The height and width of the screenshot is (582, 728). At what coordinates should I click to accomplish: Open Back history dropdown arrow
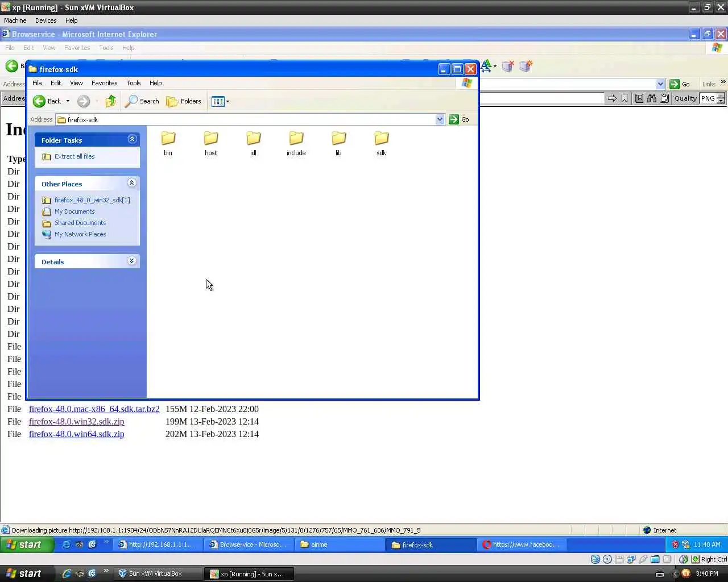coord(68,101)
